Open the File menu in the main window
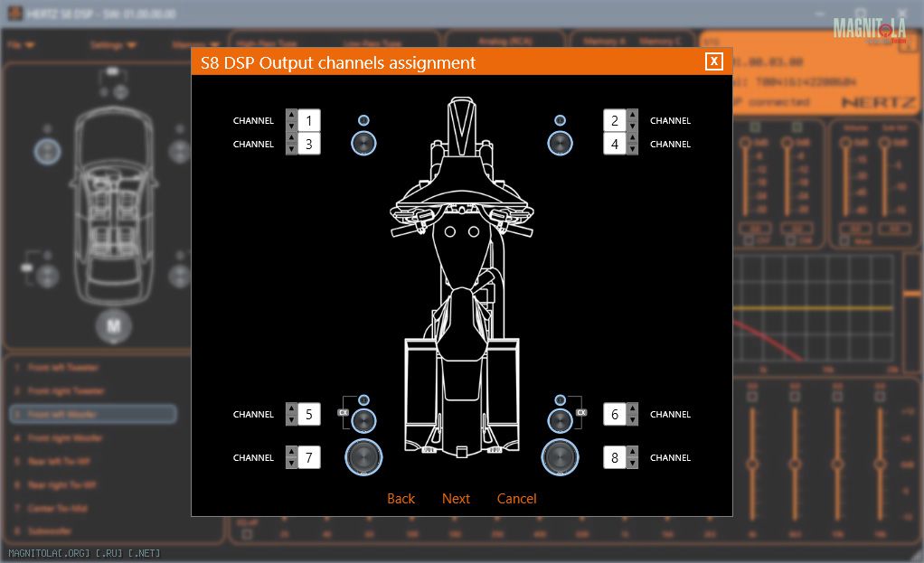 (x=21, y=45)
